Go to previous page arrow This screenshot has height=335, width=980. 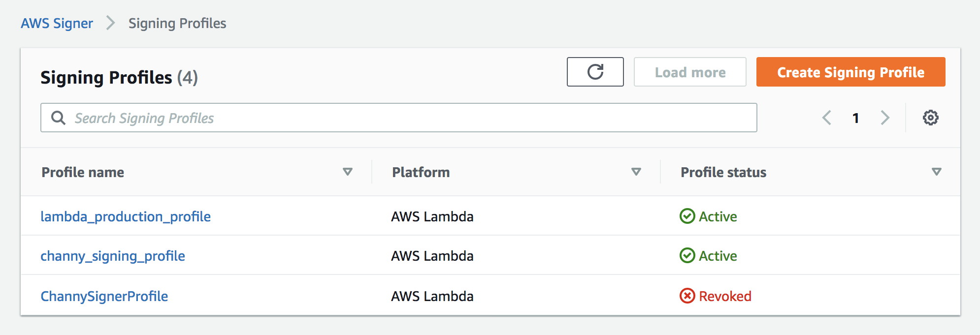coord(827,118)
